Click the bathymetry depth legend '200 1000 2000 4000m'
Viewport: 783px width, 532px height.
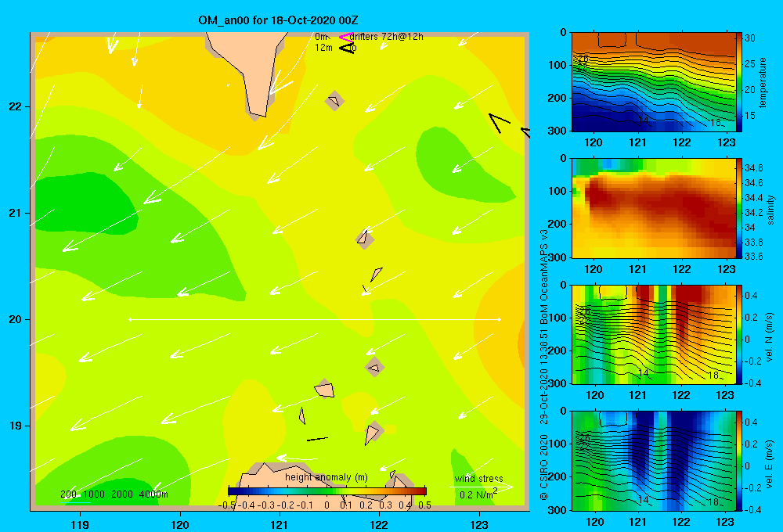click(x=114, y=494)
